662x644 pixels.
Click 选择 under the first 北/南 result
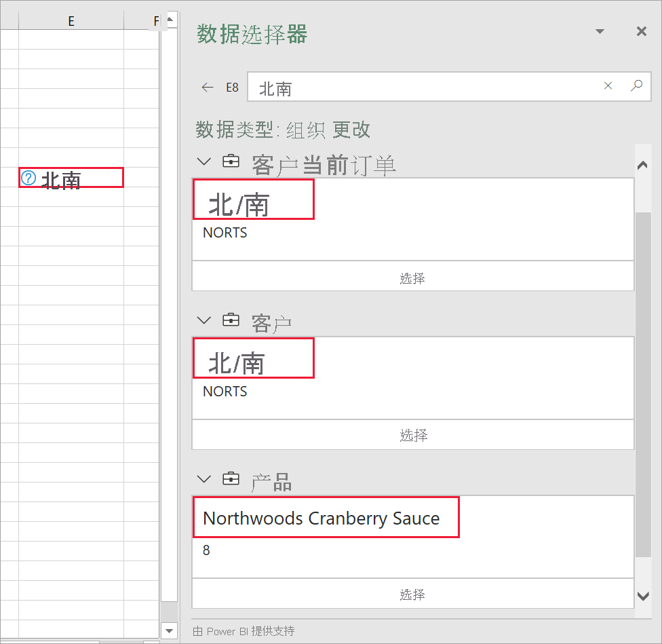coord(412,278)
